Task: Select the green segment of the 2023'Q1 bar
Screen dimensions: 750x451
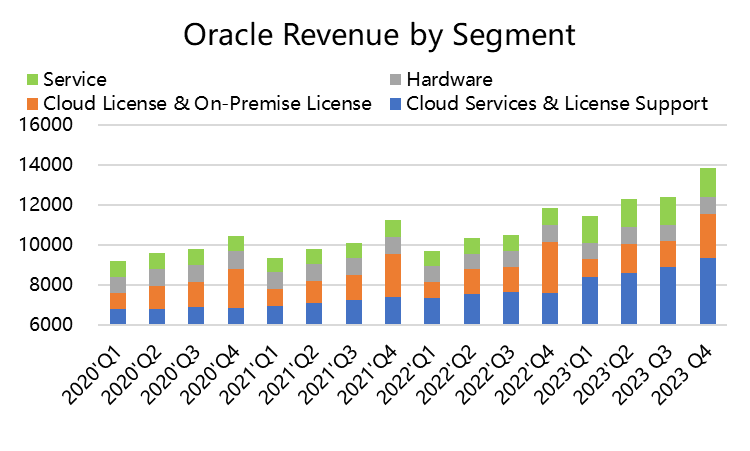Action: (590, 230)
